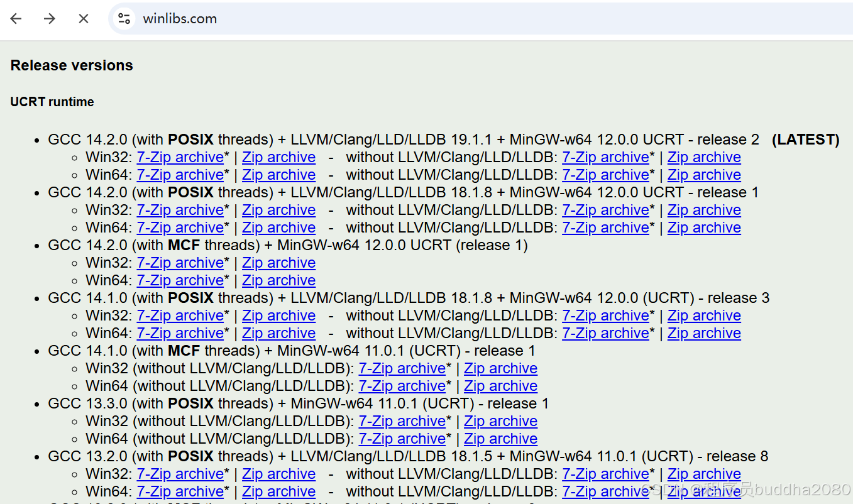
Task: Download Win32 7-Zip archive for GCC 13.2.0 release 8
Action: pos(180,474)
